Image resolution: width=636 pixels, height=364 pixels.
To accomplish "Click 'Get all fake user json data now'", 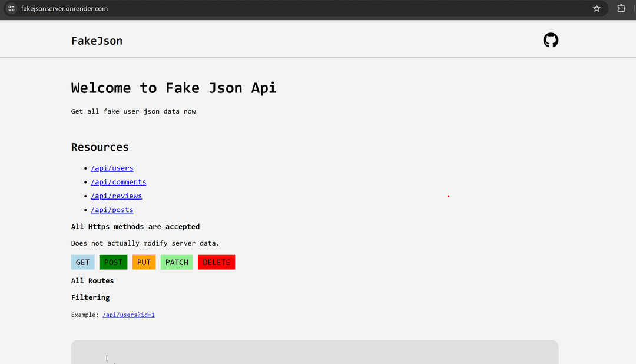I will click(134, 111).
